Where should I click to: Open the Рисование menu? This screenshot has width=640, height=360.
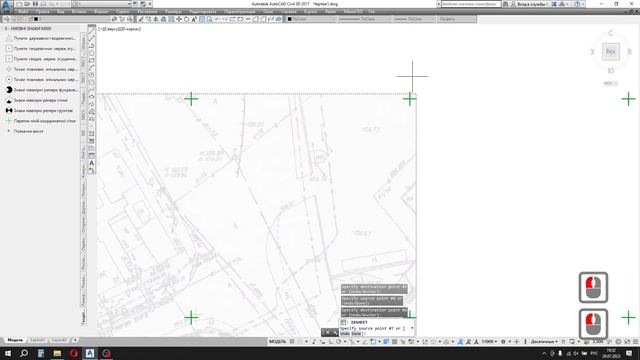(x=147, y=12)
